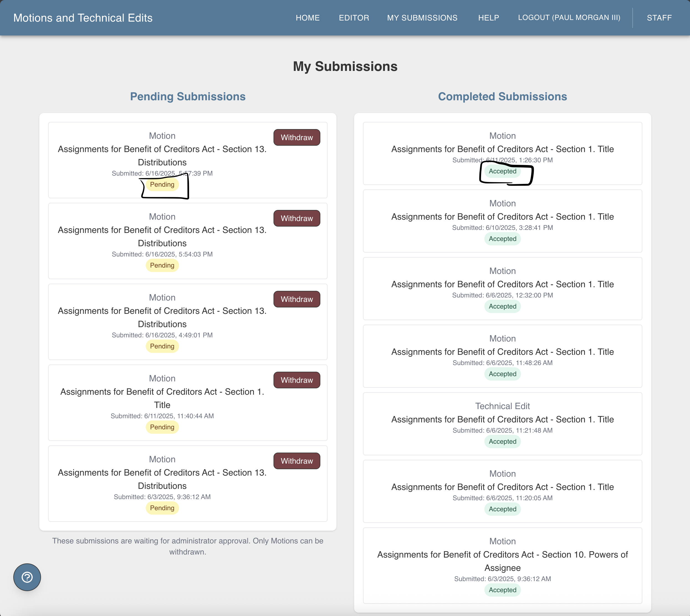Open the HELP nav item
This screenshot has width=690, height=616.
[x=489, y=18]
